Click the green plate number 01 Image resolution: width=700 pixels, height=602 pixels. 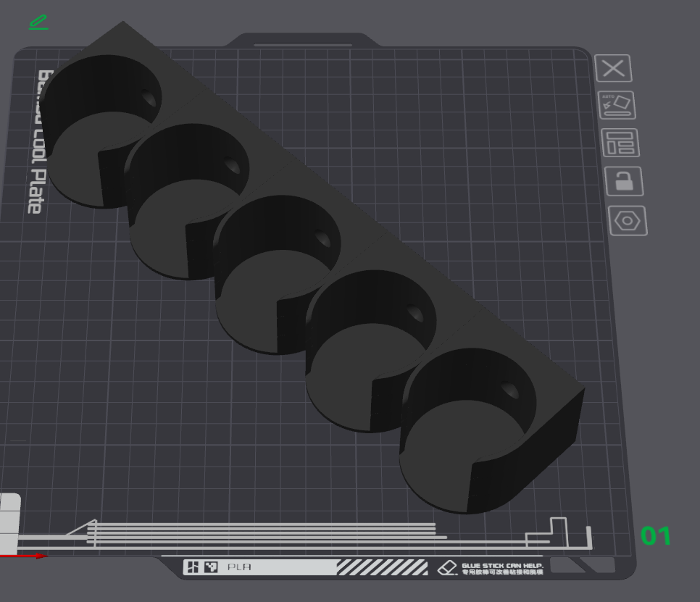click(x=656, y=536)
